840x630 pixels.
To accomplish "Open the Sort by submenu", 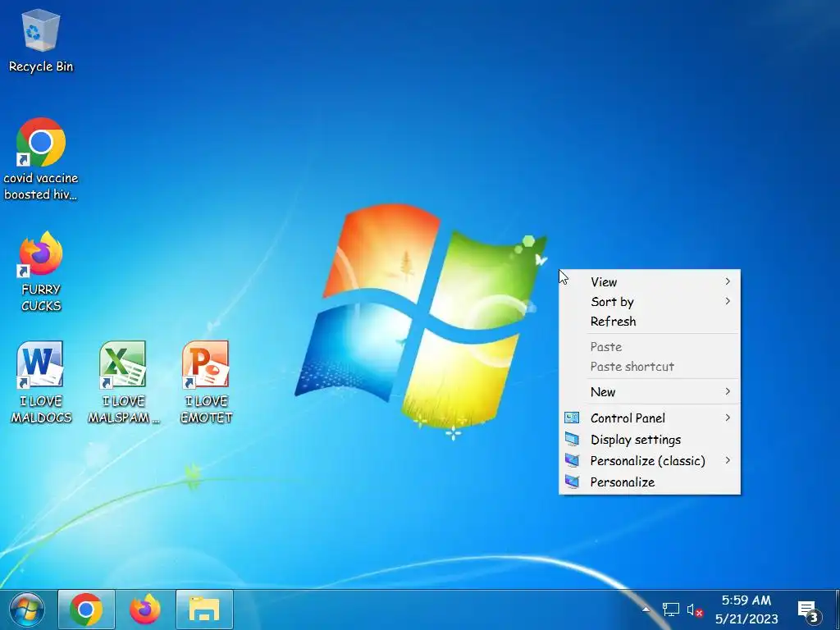I will [650, 302].
